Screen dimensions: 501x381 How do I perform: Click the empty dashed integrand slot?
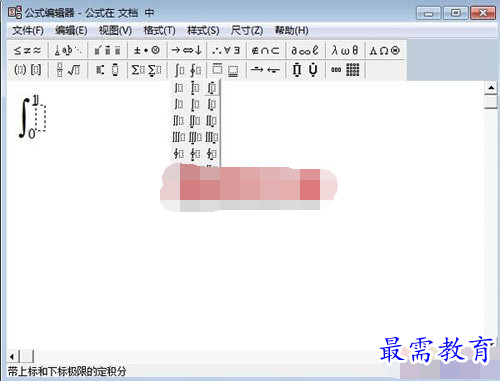point(41,118)
